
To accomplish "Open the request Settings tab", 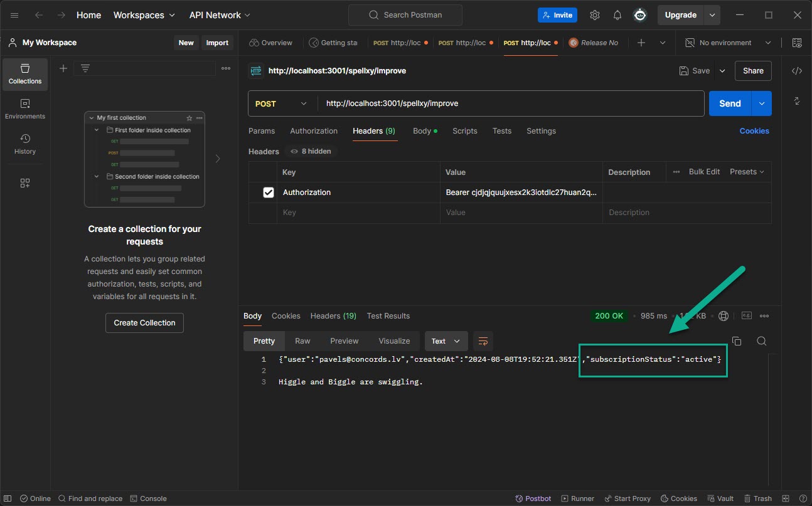I will [542, 131].
